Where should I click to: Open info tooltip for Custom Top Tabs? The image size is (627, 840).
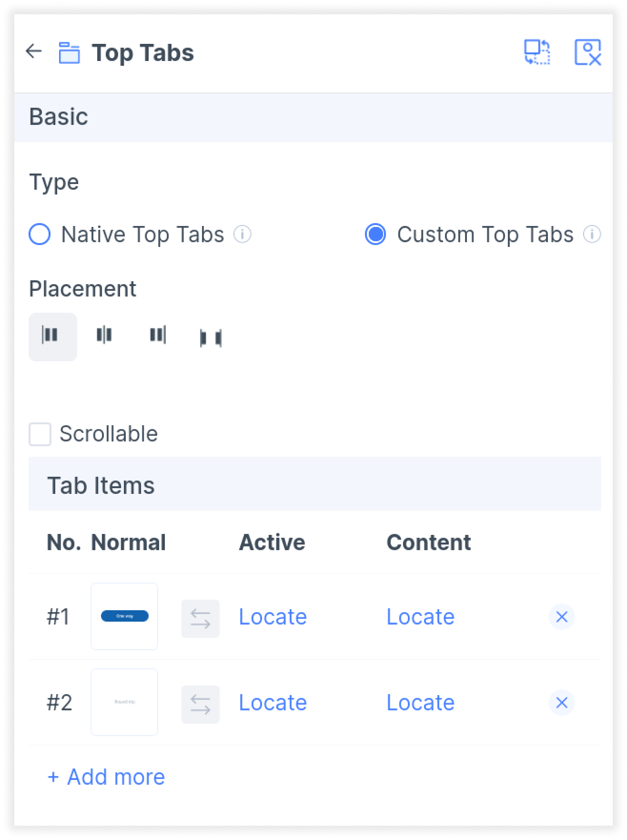pos(592,235)
